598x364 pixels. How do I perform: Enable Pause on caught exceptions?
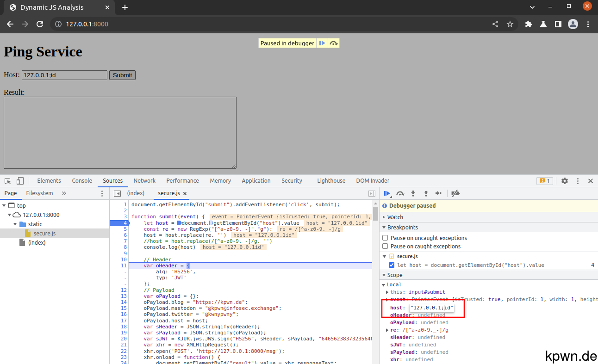385,246
